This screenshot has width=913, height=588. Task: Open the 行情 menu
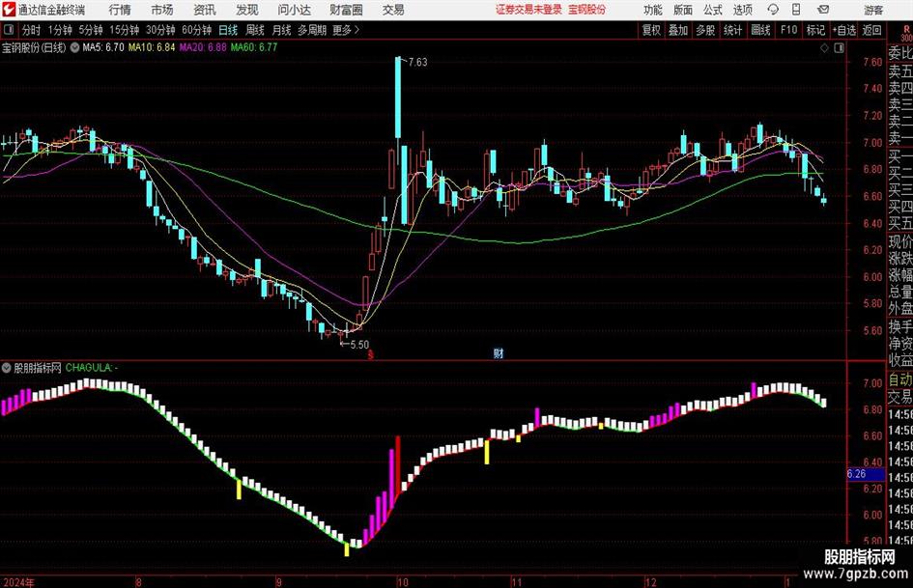[x=120, y=10]
